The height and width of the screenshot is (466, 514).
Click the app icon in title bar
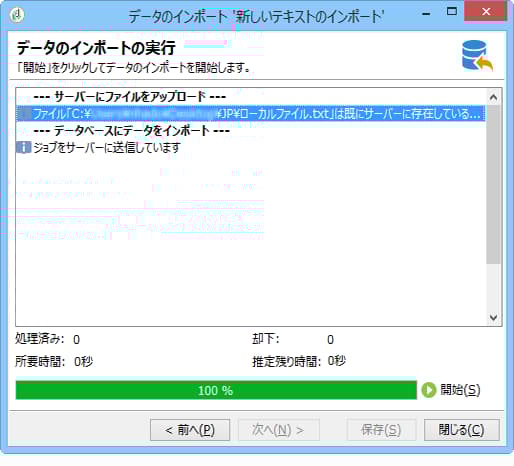17,14
